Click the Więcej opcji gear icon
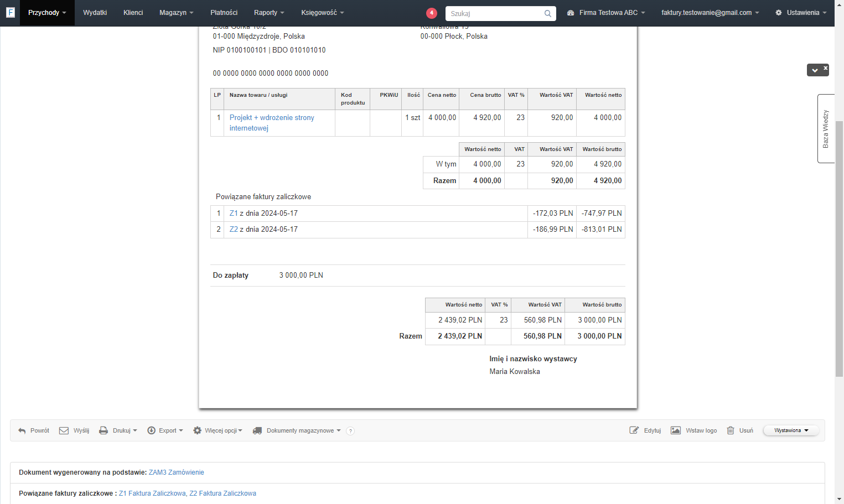Image resolution: width=844 pixels, height=504 pixels. (x=197, y=430)
